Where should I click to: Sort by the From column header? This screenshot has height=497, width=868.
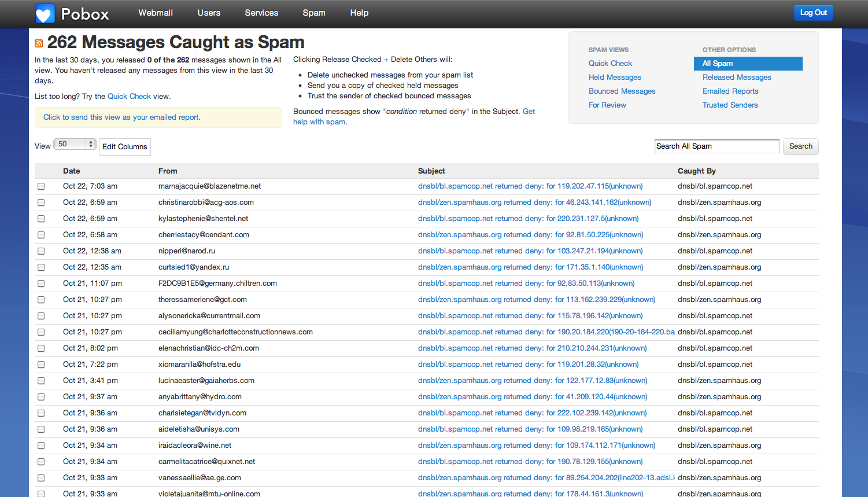tap(168, 171)
